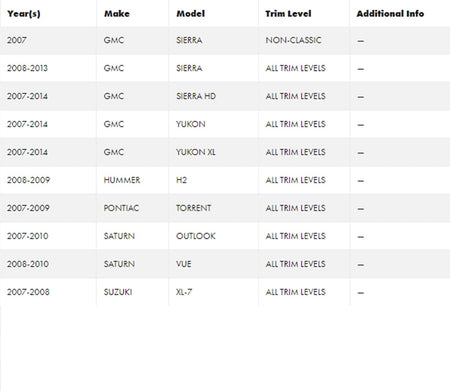
Task: Click the XL-7 model cell
Action: click(184, 292)
